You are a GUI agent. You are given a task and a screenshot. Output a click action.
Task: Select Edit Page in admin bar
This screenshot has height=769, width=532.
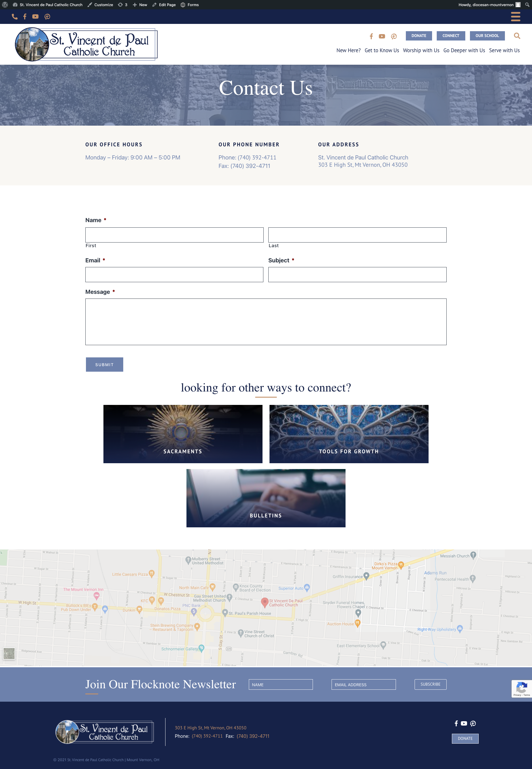click(x=164, y=5)
